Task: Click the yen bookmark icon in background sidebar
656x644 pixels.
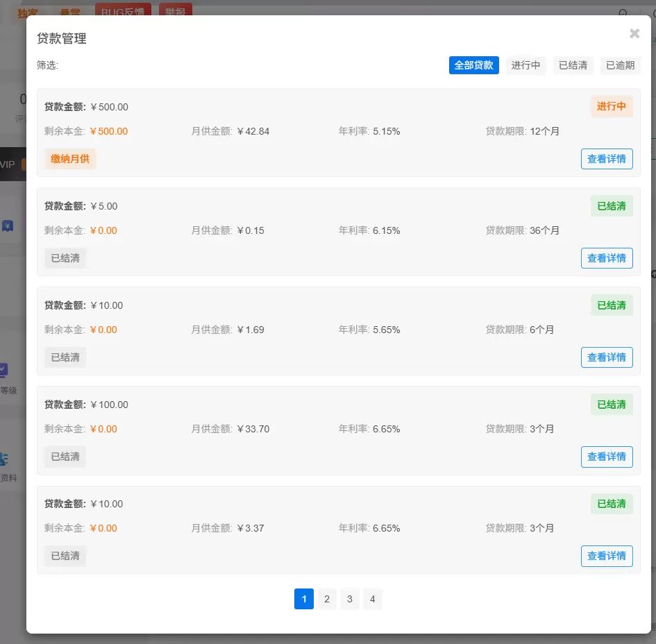Action: [8, 226]
